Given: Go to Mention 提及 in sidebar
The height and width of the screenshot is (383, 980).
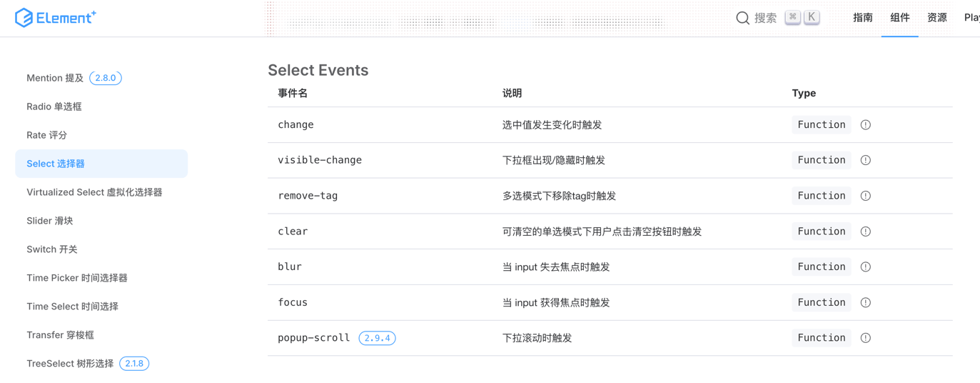Looking at the screenshot, I should point(55,78).
